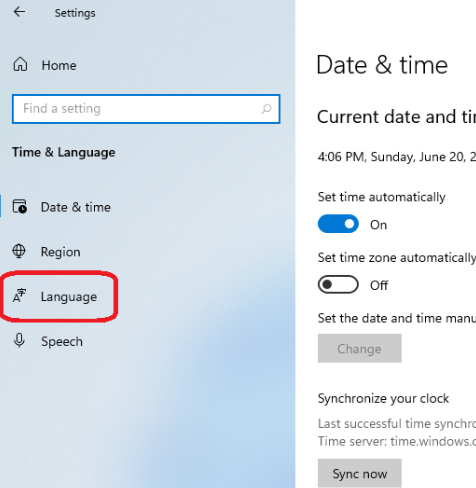This screenshot has height=488, width=476.
Task: Click the Home house icon
Action: 20,64
